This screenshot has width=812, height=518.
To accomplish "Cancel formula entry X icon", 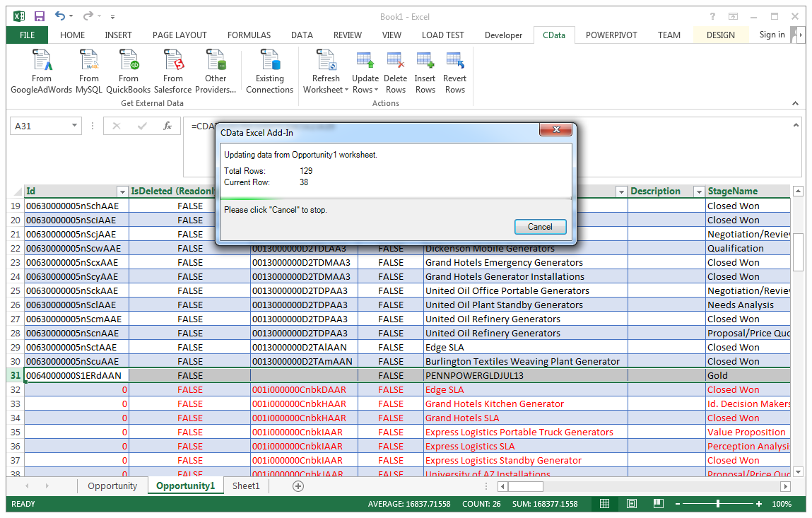I will pos(117,126).
